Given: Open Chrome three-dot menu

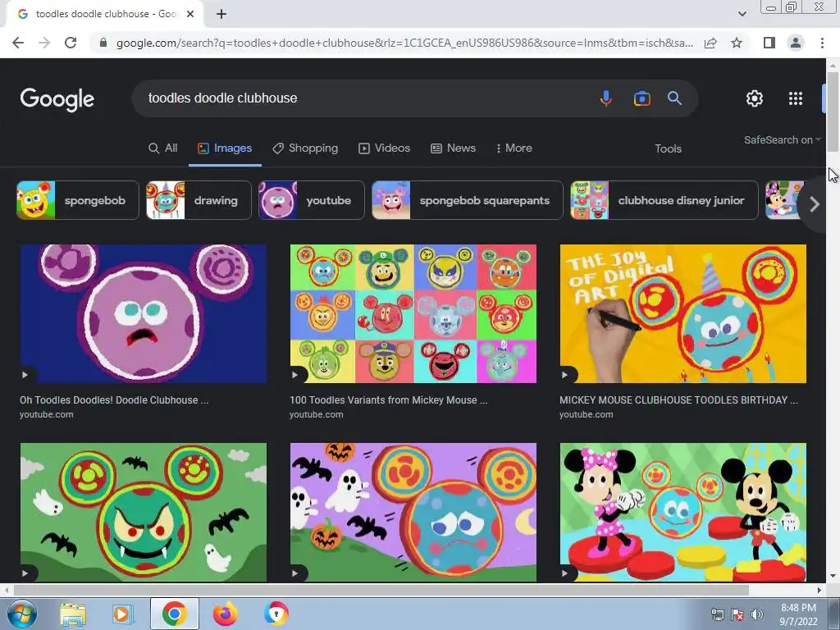Looking at the screenshot, I should pyautogui.click(x=822, y=43).
